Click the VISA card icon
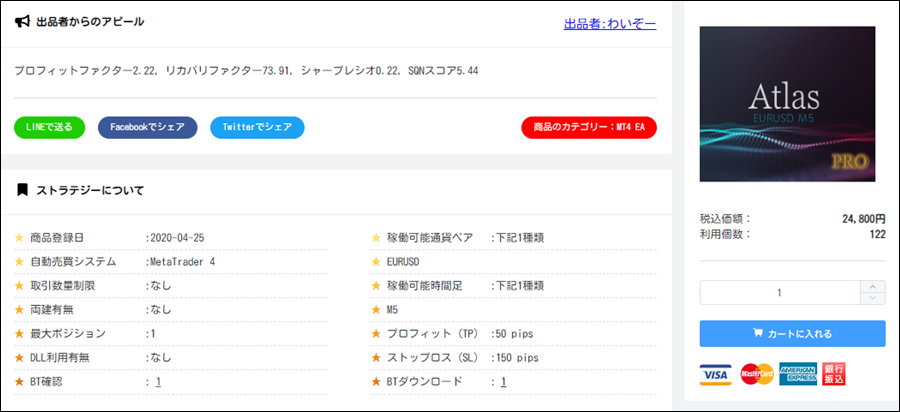Viewport: 900px width, 412px height. pos(716,374)
